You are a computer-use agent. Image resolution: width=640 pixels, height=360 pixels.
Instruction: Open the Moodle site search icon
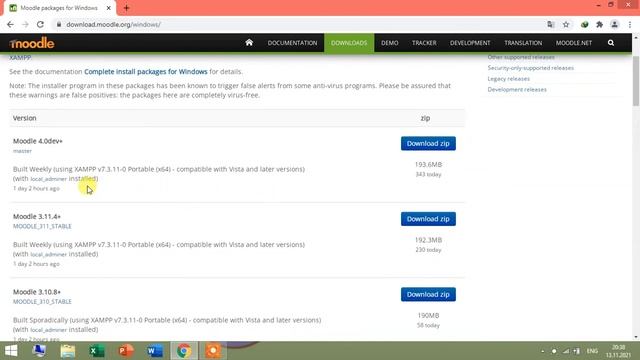pos(611,42)
